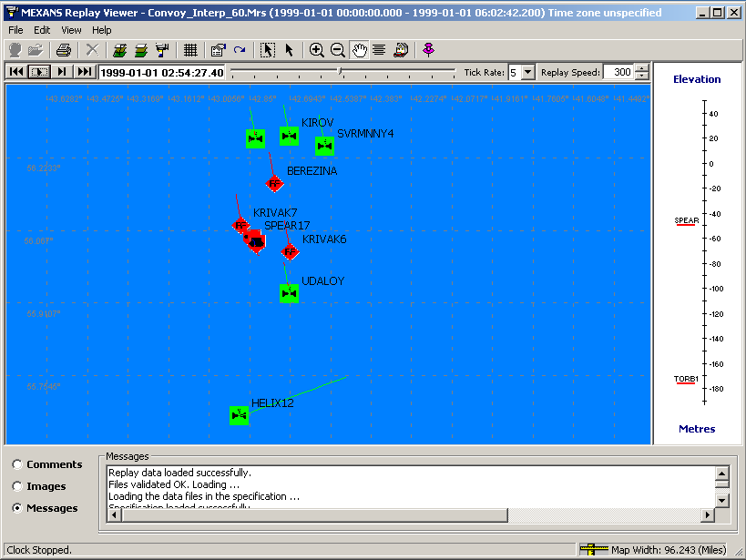The width and height of the screenshot is (746, 560).
Task: Click the Elevation panel heading
Action: [x=697, y=79]
